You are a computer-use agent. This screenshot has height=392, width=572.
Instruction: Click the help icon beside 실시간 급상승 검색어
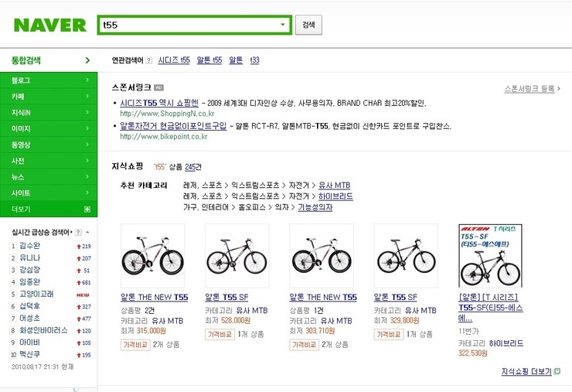[77, 231]
